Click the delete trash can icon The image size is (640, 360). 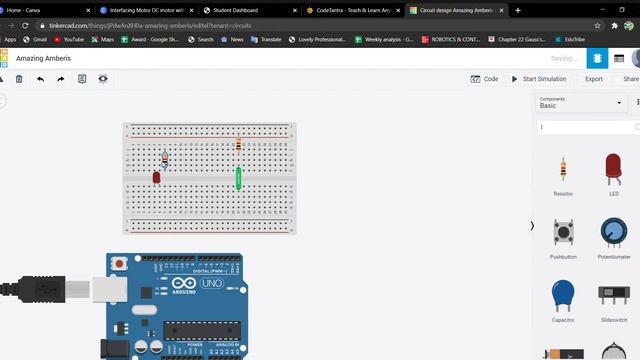coord(19,79)
